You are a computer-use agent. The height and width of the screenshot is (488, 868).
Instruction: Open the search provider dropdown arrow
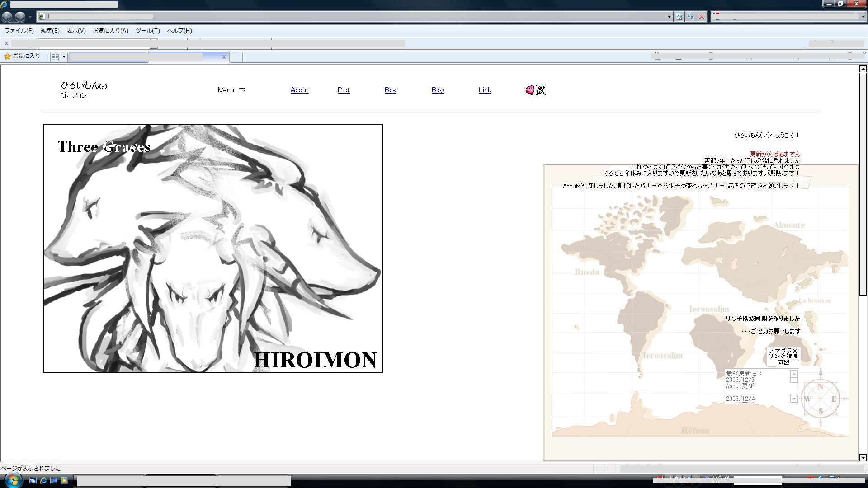[863, 17]
